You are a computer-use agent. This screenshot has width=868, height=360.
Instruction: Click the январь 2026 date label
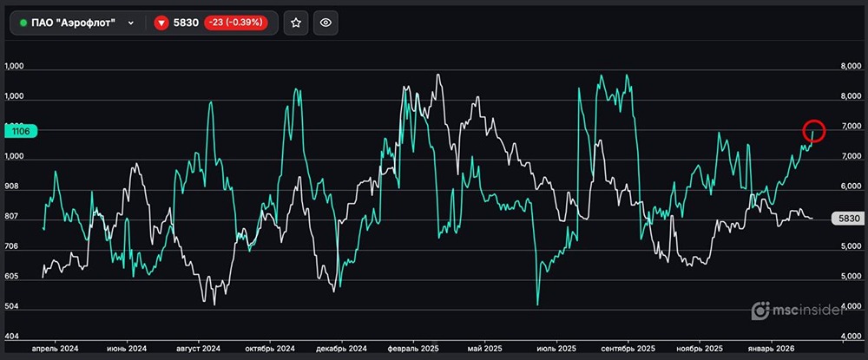point(771,349)
